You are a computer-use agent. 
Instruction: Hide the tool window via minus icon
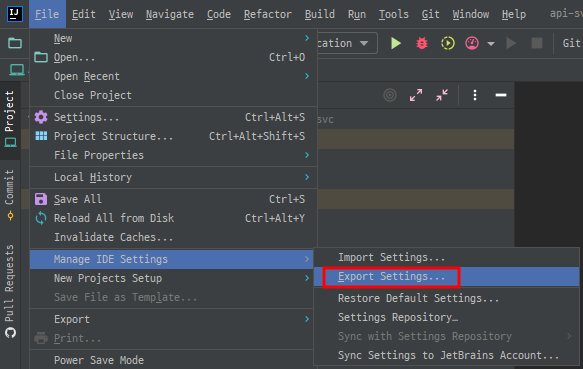tap(501, 95)
